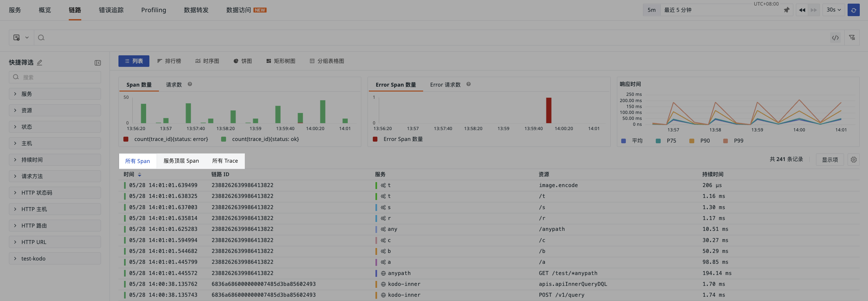Select the Span 数量 chart tab
The image size is (868, 301).
139,85
